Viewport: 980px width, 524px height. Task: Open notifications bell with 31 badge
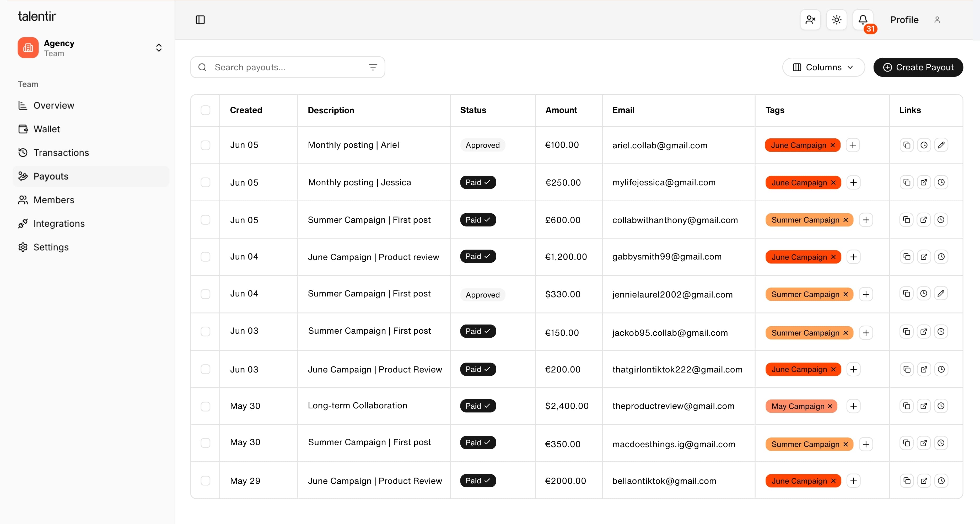[863, 20]
